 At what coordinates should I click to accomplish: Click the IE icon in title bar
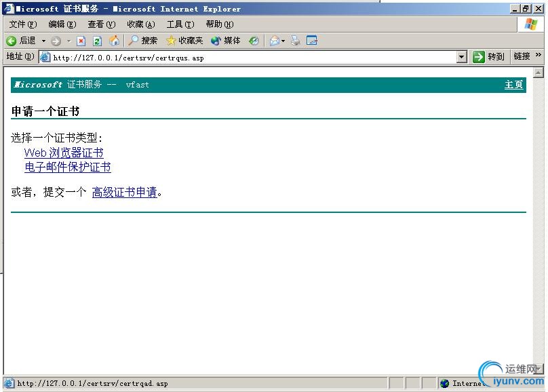(x=8, y=8)
